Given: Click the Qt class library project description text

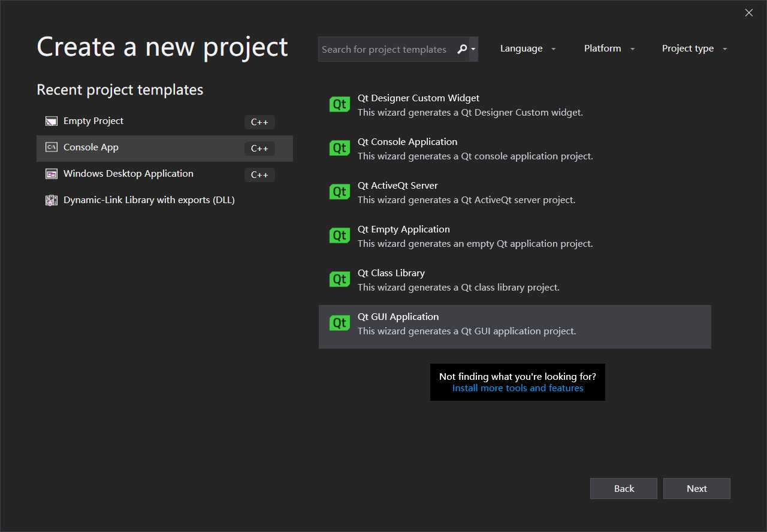Looking at the screenshot, I should click(x=458, y=288).
